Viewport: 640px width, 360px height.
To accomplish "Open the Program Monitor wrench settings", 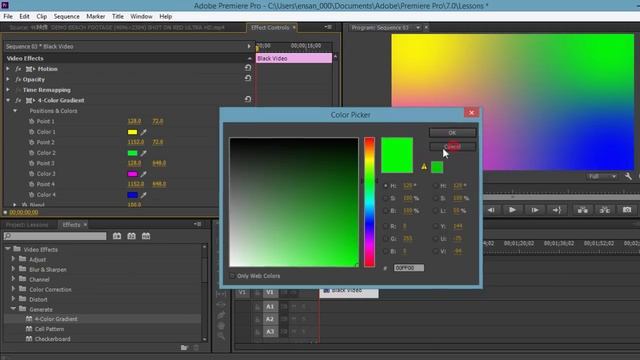I will pyautogui.click(x=628, y=176).
